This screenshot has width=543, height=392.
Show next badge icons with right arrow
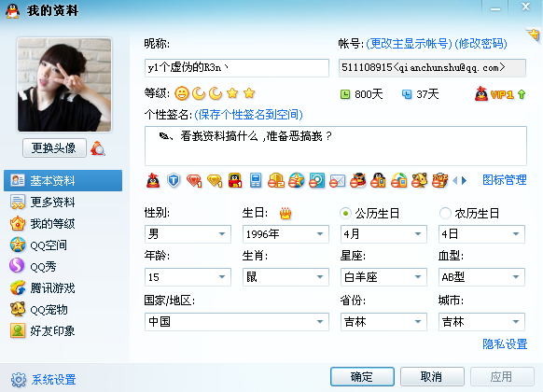[x=465, y=180]
